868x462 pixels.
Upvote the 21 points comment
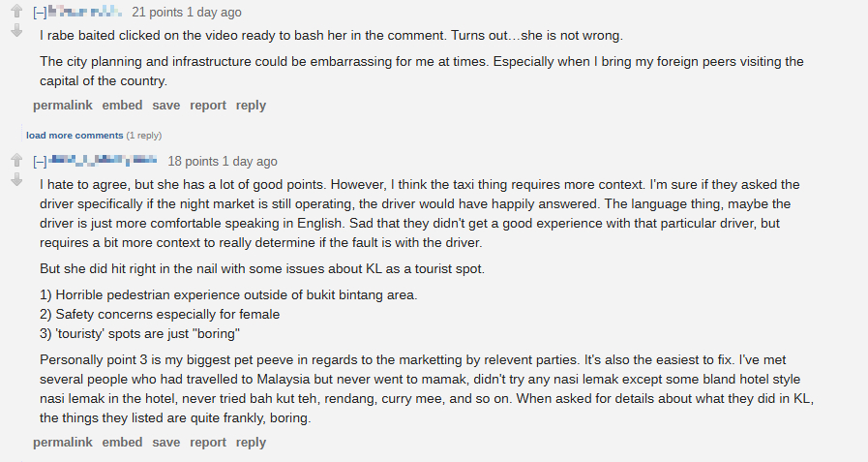click(x=15, y=13)
